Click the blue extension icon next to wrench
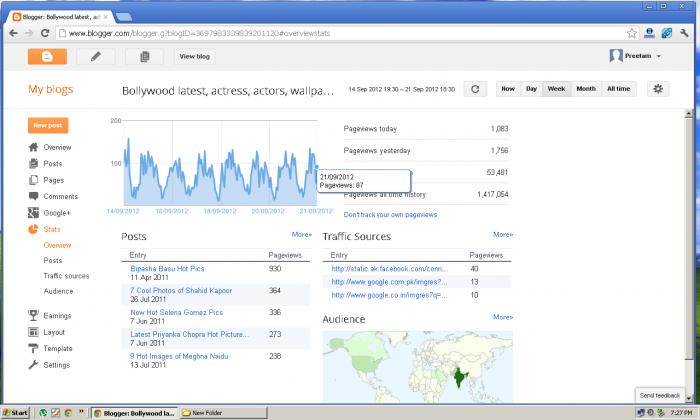This screenshot has height=420, width=700. (x=667, y=33)
